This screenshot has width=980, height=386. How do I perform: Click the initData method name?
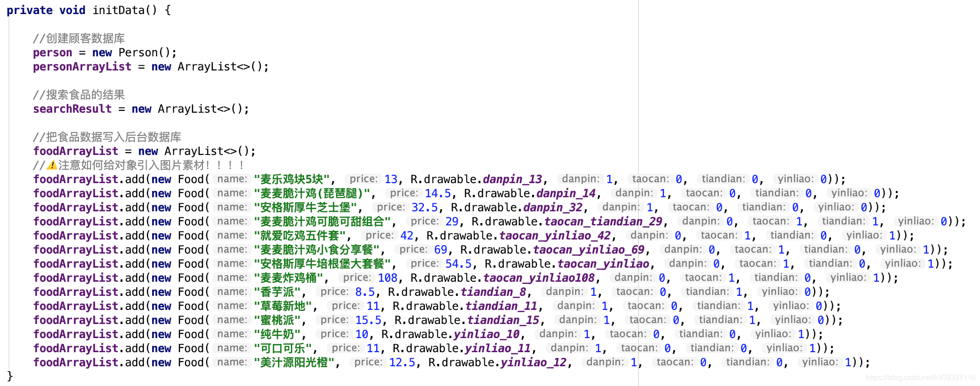click(118, 10)
